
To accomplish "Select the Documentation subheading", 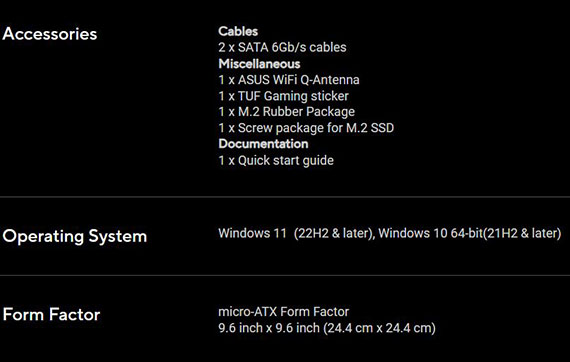I will 264,144.
